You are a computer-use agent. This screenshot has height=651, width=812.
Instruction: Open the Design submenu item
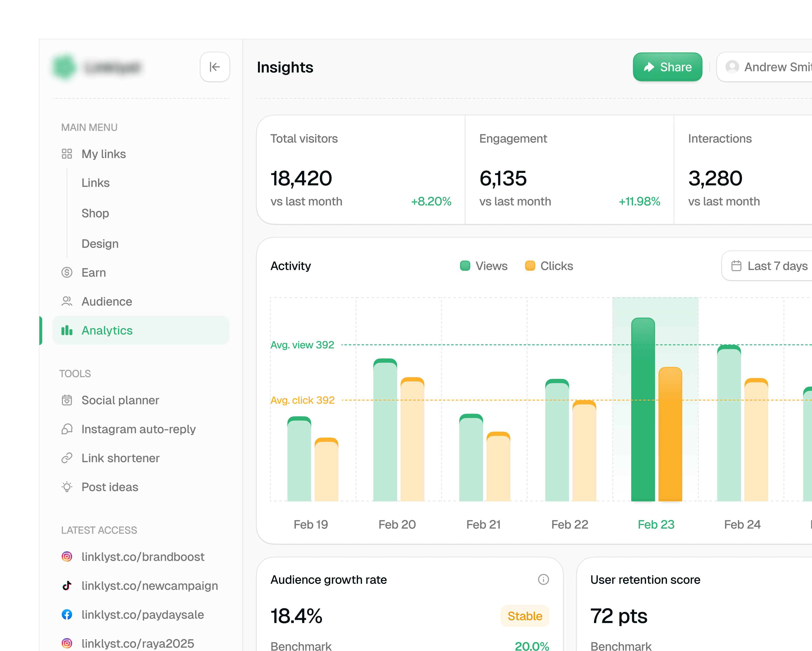tap(100, 244)
